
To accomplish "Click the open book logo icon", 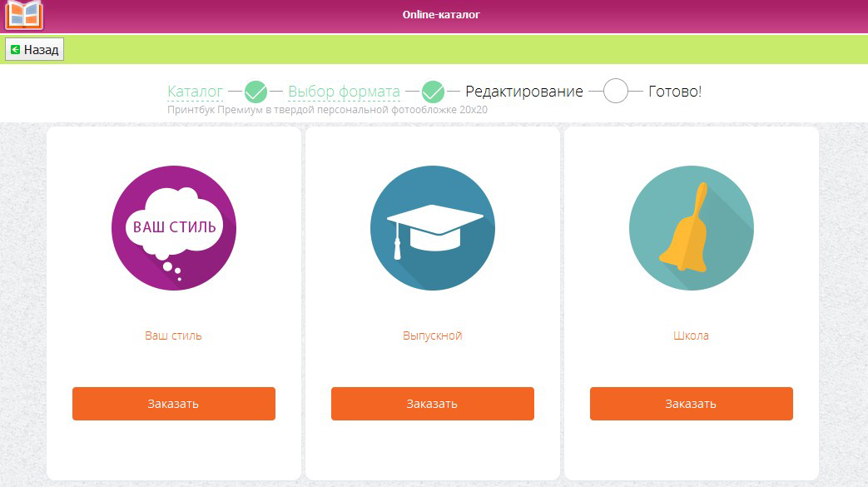I will (24, 14).
